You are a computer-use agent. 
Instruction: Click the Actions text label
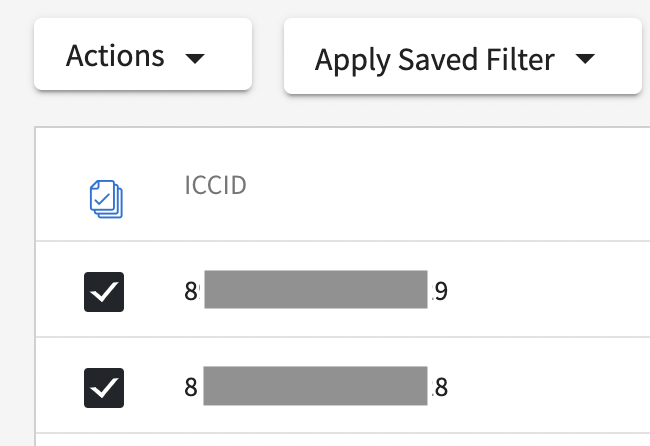tap(115, 56)
